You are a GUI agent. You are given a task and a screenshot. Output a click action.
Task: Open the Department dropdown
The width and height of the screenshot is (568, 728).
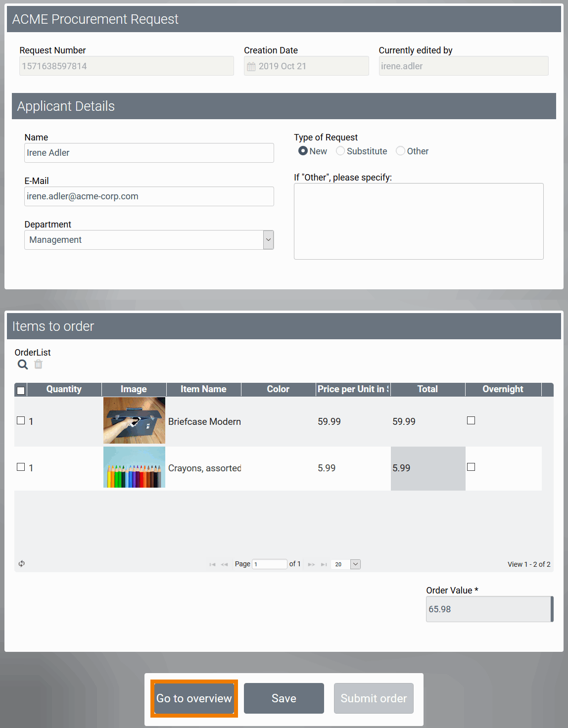pos(268,240)
